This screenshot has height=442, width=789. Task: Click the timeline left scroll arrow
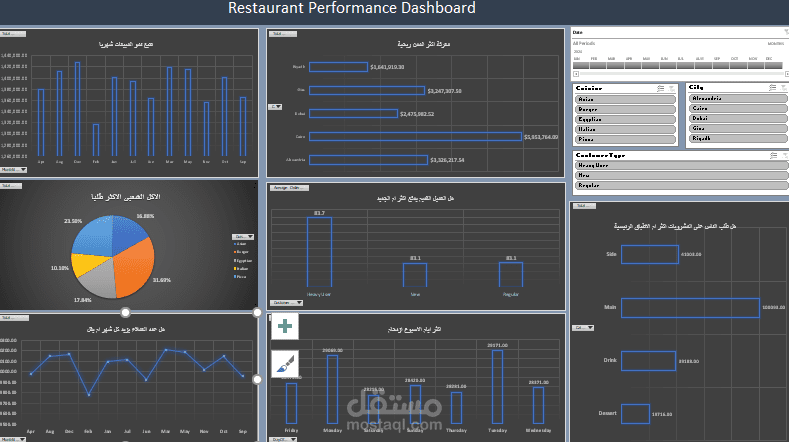point(576,74)
